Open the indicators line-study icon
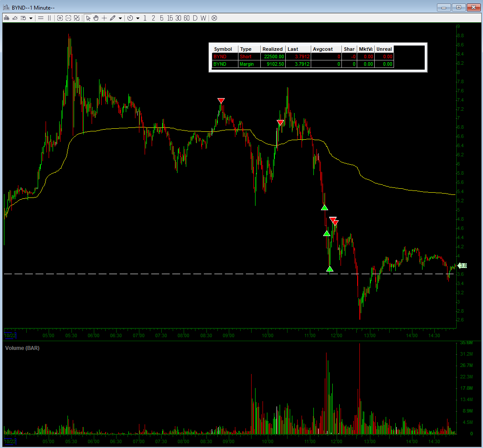Viewport: 483px width, 448px height. pos(14,18)
